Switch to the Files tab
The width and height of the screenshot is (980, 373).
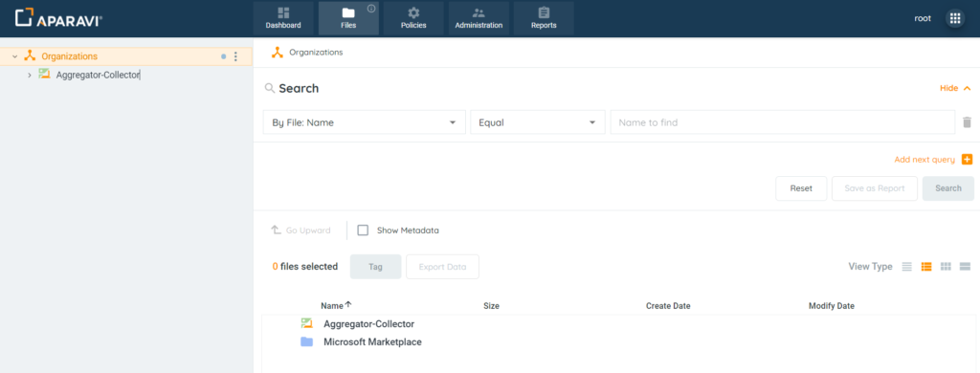tap(348, 18)
